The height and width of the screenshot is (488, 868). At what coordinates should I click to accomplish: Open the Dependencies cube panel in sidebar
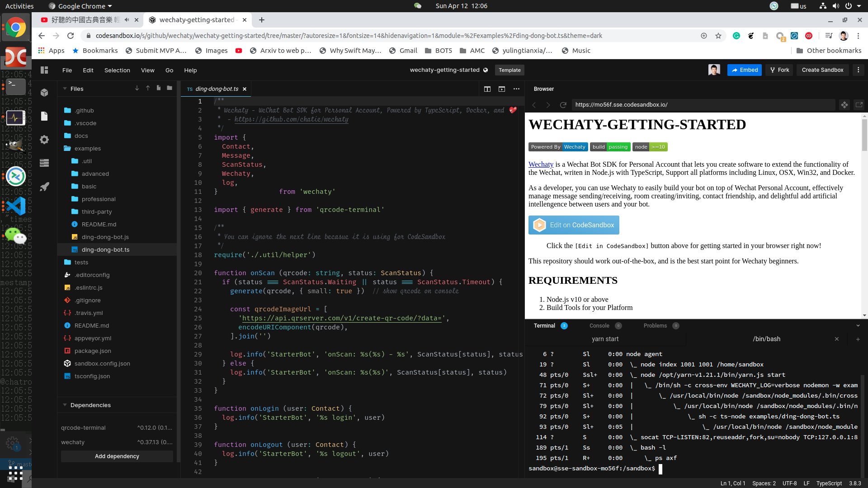[x=44, y=92]
